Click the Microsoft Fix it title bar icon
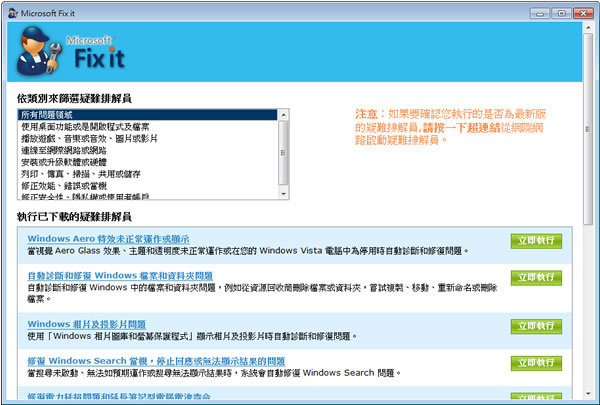 pos(11,11)
